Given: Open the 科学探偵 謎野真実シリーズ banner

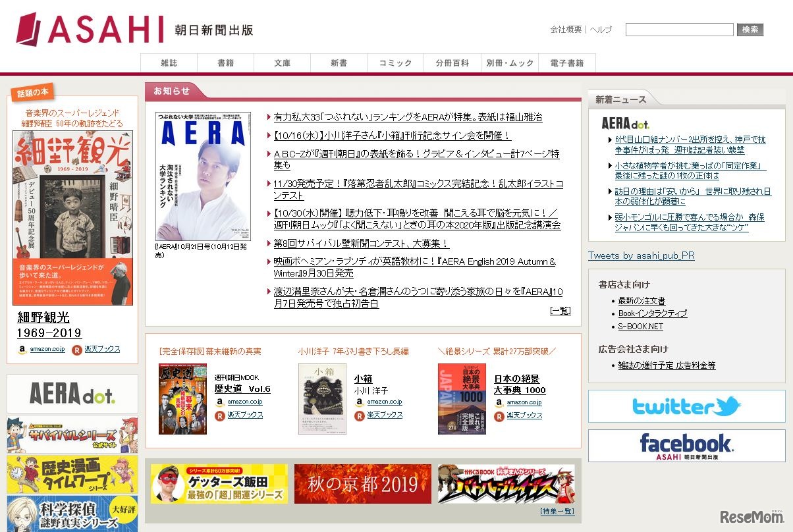Looking at the screenshot, I should [x=72, y=514].
